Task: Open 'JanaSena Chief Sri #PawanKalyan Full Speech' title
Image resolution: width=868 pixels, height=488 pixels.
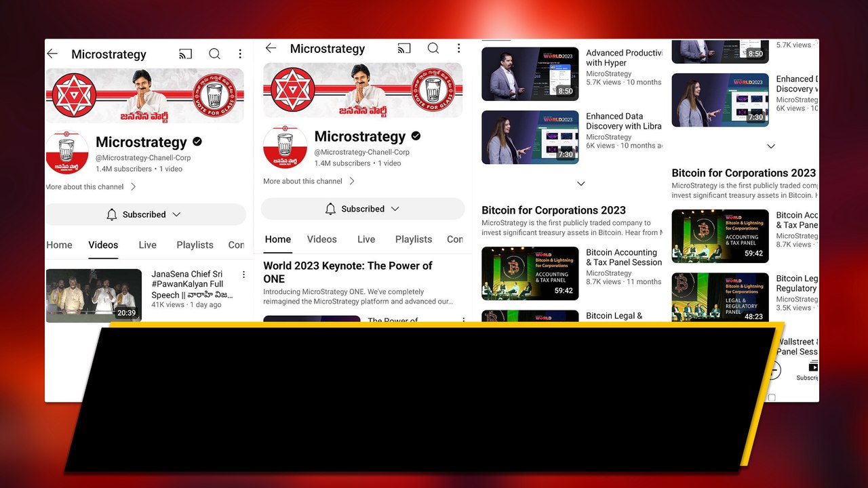Action: pyautogui.click(x=192, y=285)
